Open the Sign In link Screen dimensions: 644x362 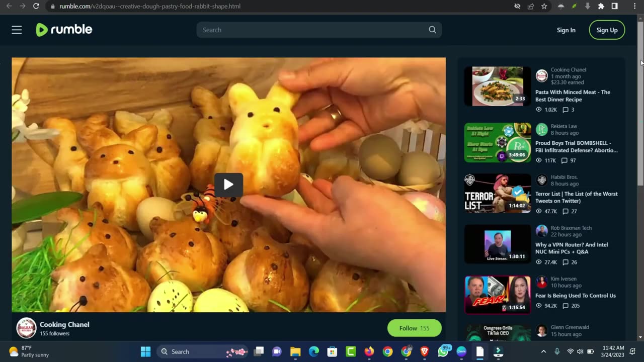click(566, 30)
